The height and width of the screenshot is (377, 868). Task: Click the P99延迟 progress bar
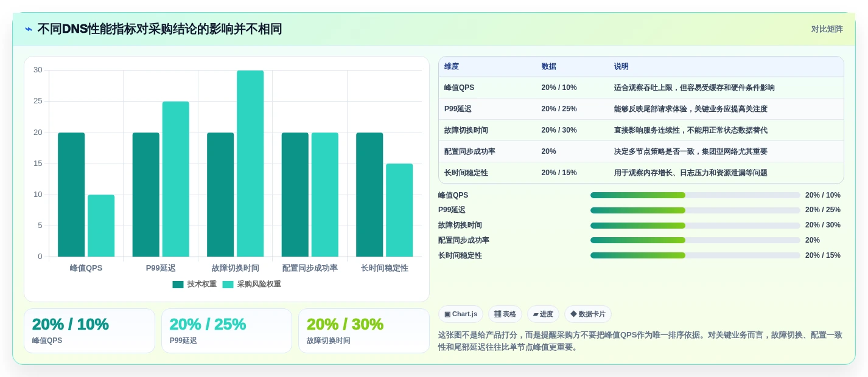pos(695,210)
